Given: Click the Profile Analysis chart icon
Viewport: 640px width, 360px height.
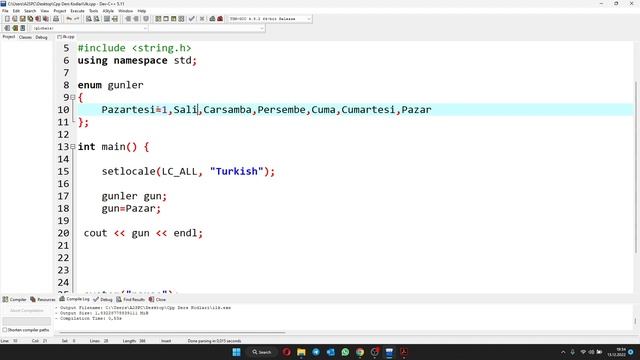Looking at the screenshot, I should click(x=212, y=19).
